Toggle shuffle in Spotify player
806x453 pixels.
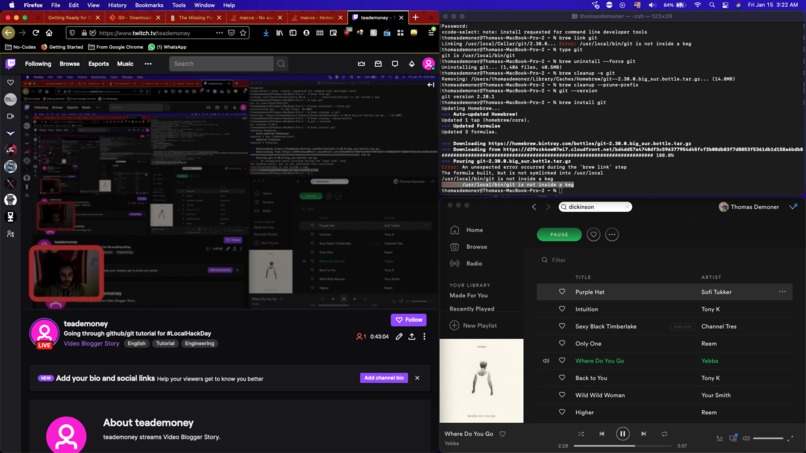click(581, 434)
